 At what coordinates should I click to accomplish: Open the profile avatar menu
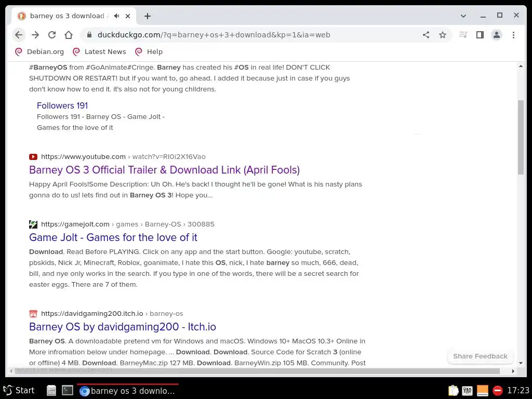[x=496, y=35]
